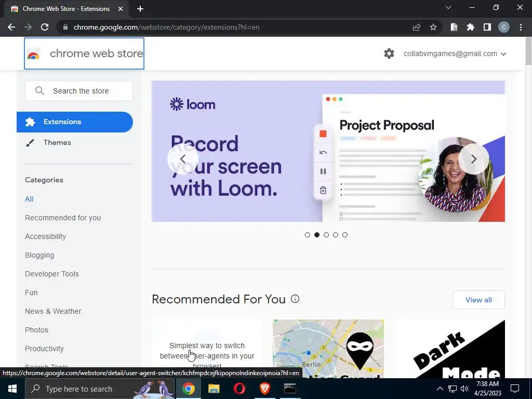532x399 pixels.
Task: Select Extensions in the sidebar
Action: (x=75, y=122)
